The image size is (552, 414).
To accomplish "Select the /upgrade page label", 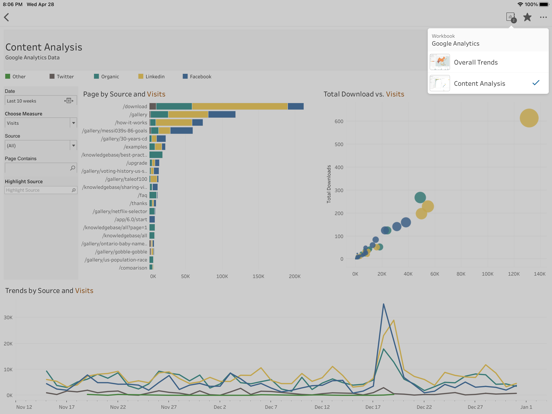I will 137,163.
